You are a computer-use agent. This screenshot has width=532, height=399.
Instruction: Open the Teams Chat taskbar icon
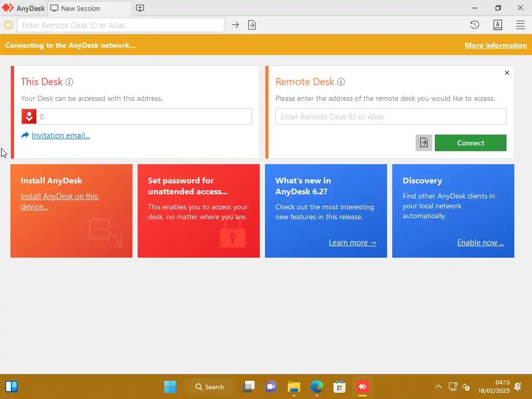[271, 387]
